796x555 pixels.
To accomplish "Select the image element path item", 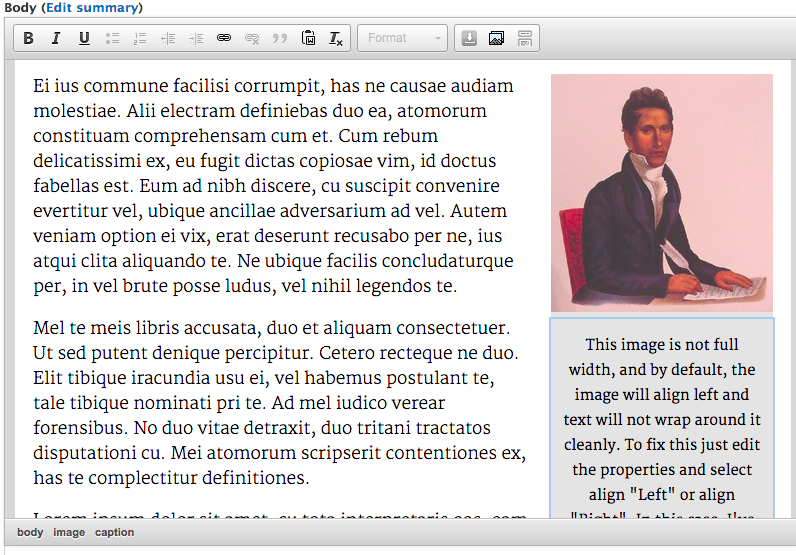I will (69, 532).
